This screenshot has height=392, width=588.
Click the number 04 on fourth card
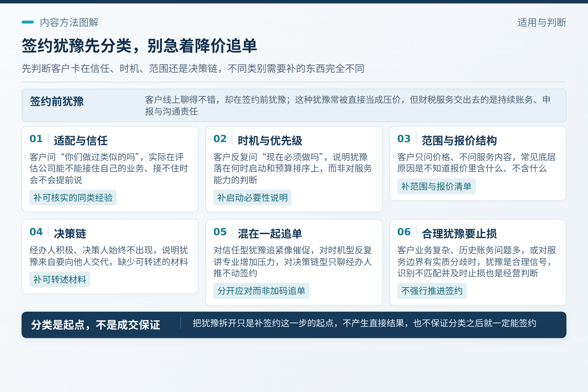tap(36, 232)
